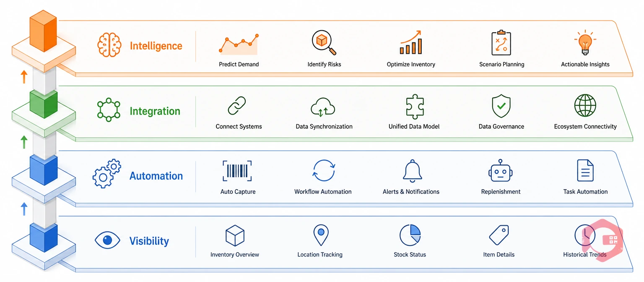The width and height of the screenshot is (644, 282).
Task: Select the Workflow Automation circular arrows icon
Action: [x=324, y=170]
